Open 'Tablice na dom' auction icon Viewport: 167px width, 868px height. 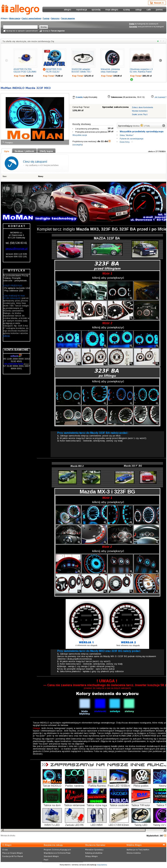(x=52, y=796)
